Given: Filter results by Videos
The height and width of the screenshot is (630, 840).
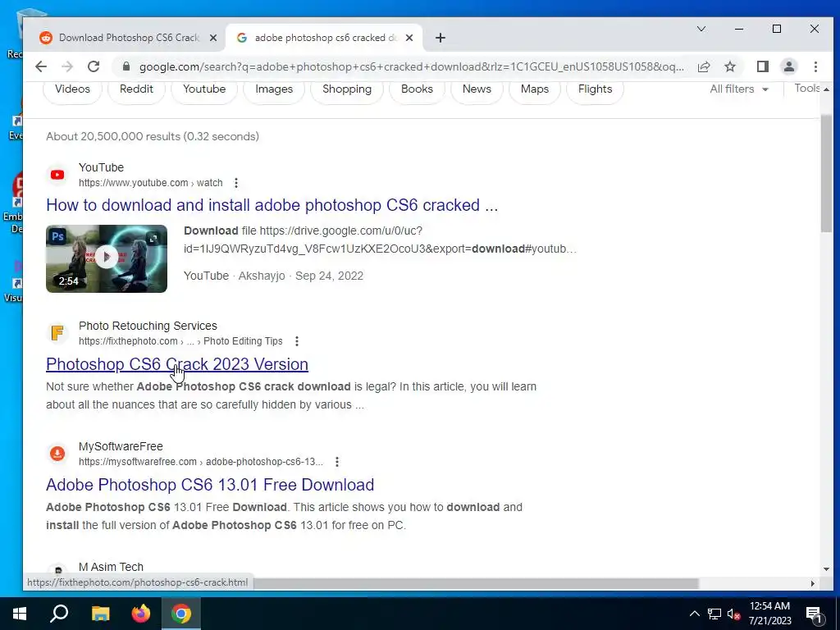Looking at the screenshot, I should [x=72, y=89].
